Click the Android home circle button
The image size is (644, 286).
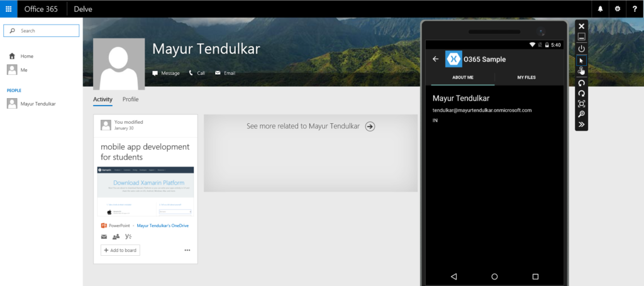click(494, 277)
